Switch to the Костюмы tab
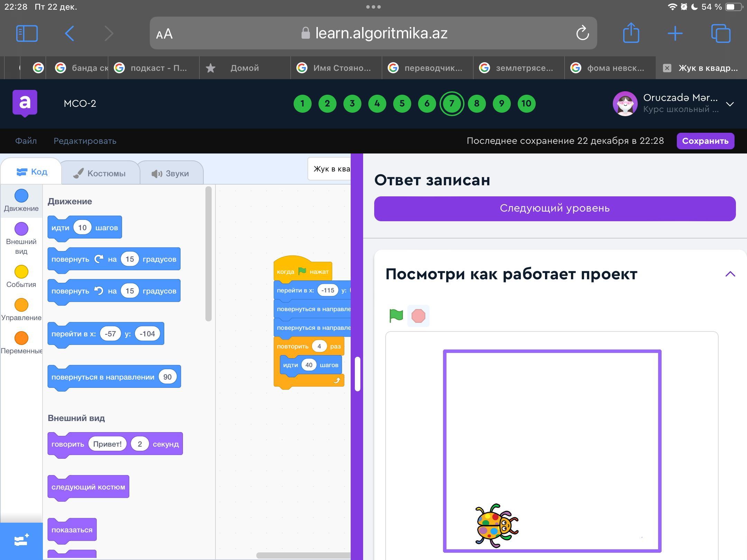This screenshot has width=747, height=560. pyautogui.click(x=100, y=173)
